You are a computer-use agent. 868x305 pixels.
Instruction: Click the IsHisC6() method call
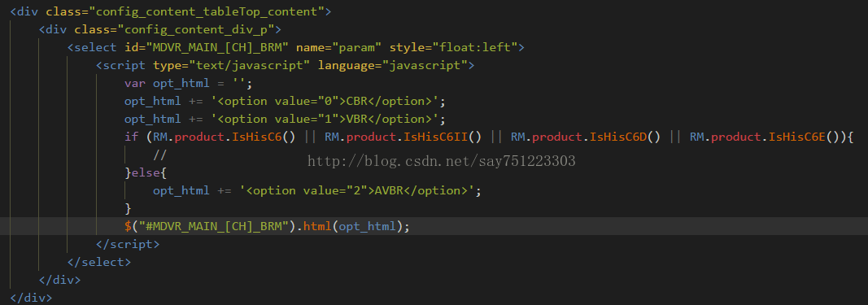coord(264,137)
